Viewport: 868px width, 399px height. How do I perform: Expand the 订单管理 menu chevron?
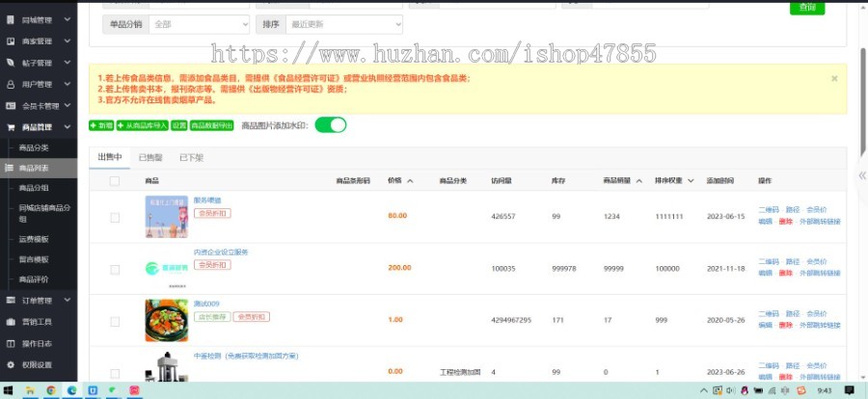point(67,300)
